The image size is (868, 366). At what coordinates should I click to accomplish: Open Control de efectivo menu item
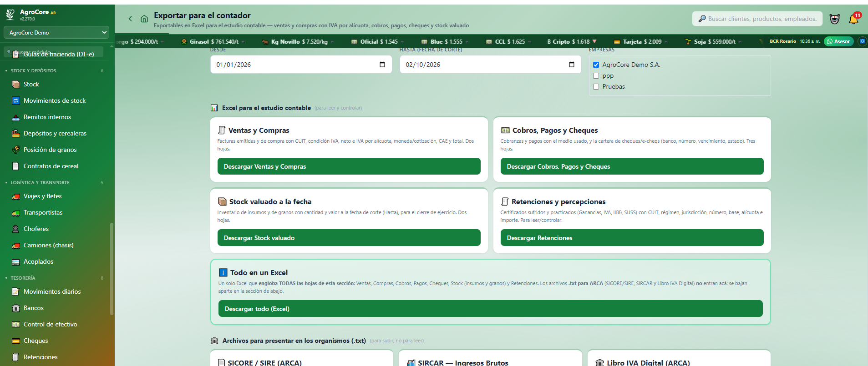50,324
